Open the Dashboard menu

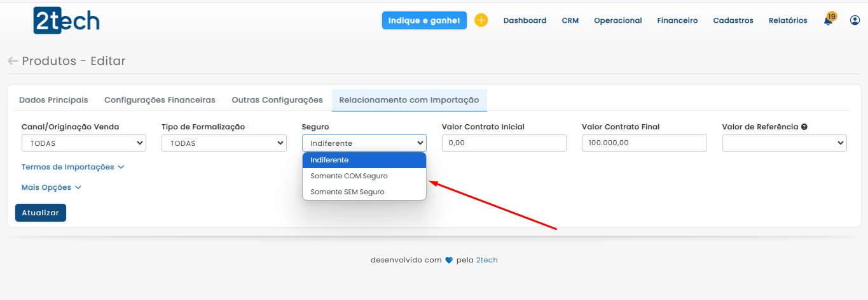(525, 20)
